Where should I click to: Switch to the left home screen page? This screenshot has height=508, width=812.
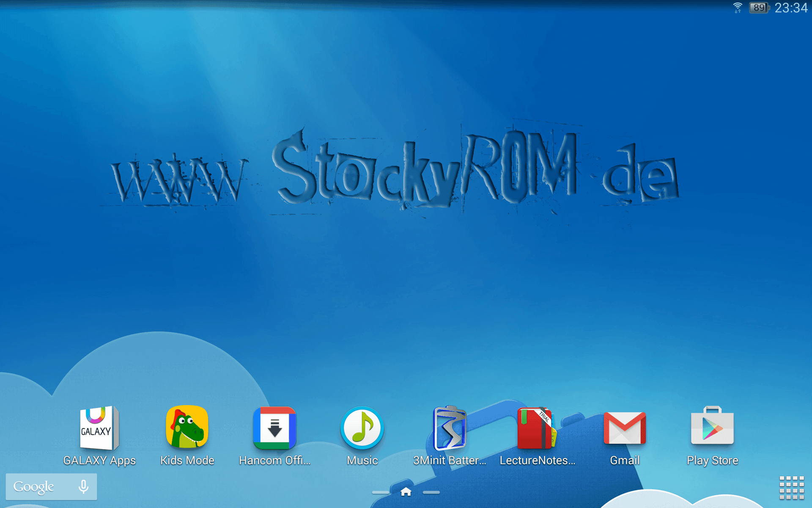[x=381, y=492]
